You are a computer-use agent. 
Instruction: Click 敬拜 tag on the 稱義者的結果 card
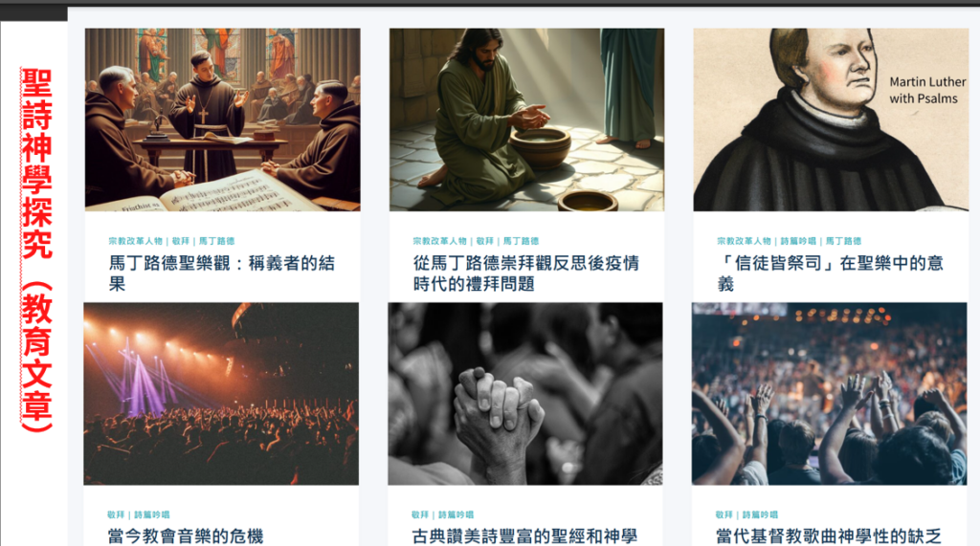(x=181, y=241)
